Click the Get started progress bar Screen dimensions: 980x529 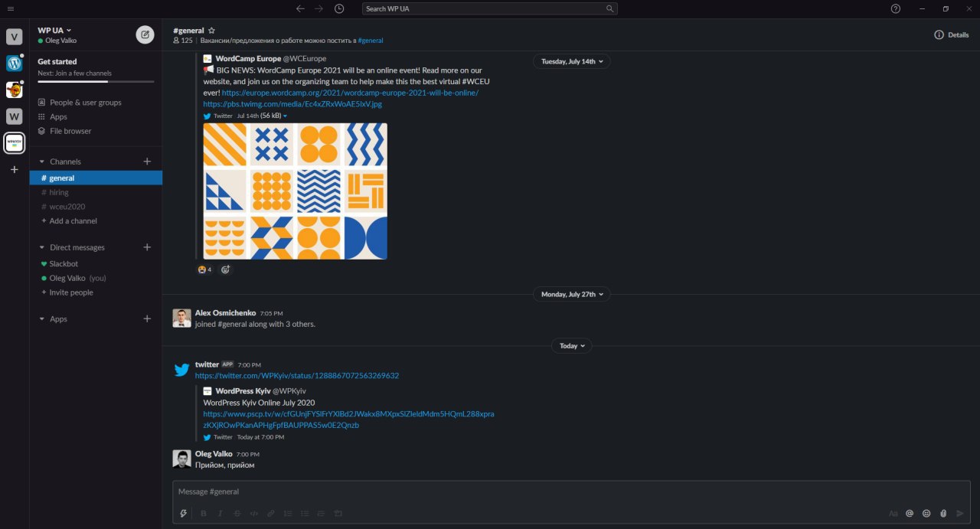click(96, 81)
